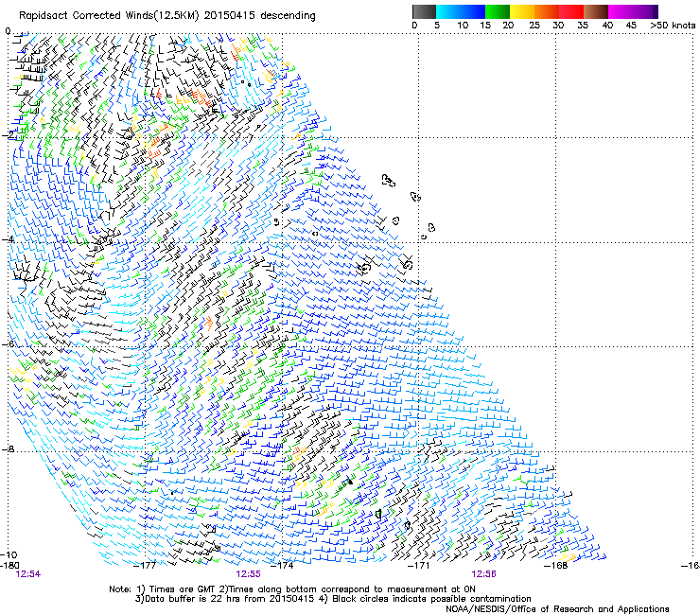
Task: Click the '25' legend scale label
Action: [x=534, y=26]
